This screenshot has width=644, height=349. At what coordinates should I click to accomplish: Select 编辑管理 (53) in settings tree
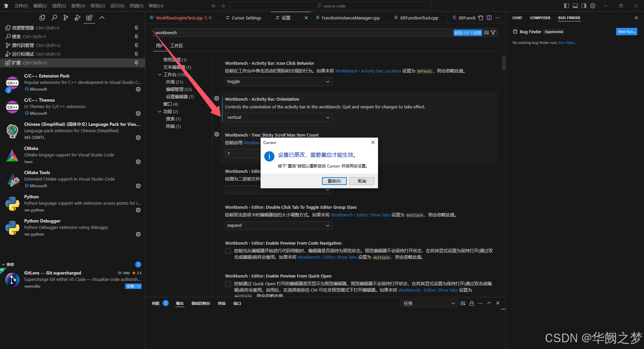coord(179,89)
